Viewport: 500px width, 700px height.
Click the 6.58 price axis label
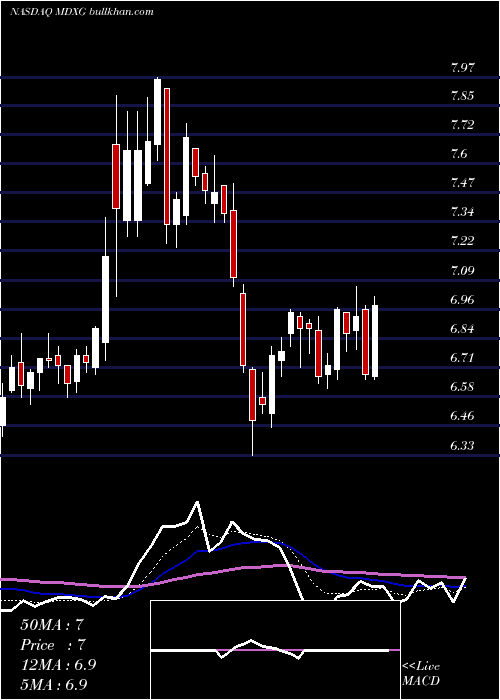(x=463, y=386)
